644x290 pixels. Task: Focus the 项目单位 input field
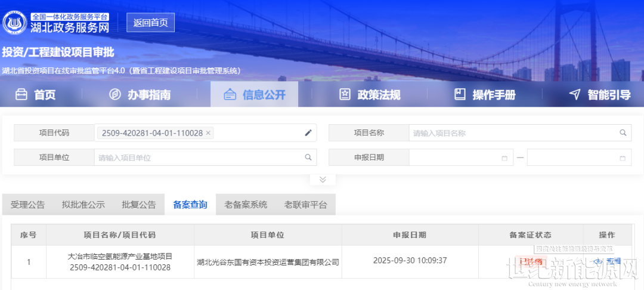click(x=200, y=158)
